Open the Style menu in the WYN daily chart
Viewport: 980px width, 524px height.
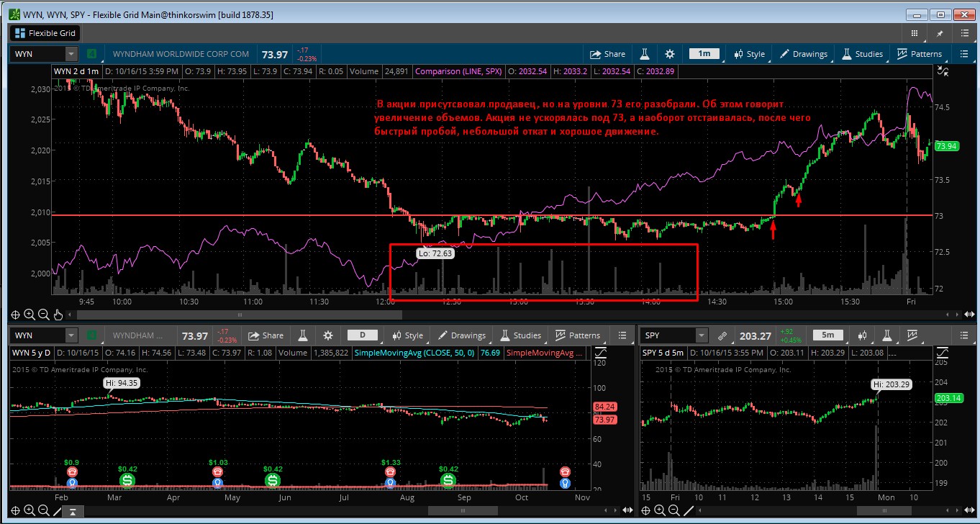408,335
